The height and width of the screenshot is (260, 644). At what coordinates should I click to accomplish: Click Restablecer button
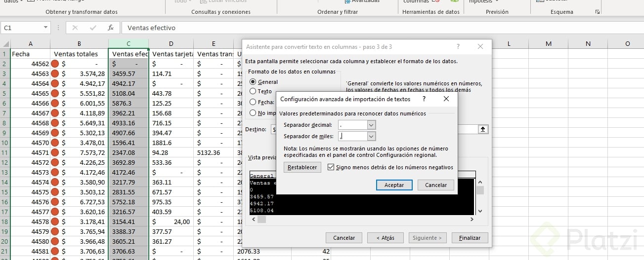click(302, 167)
